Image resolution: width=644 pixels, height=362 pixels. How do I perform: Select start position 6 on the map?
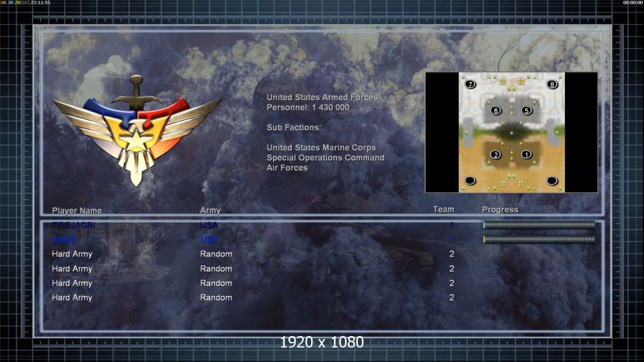click(496, 110)
